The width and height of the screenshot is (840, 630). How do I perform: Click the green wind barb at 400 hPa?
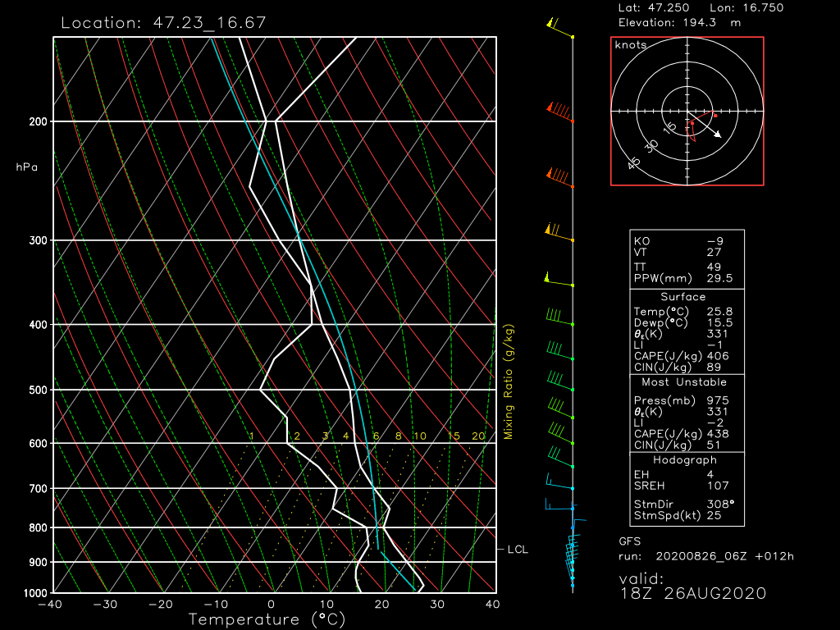(x=559, y=318)
